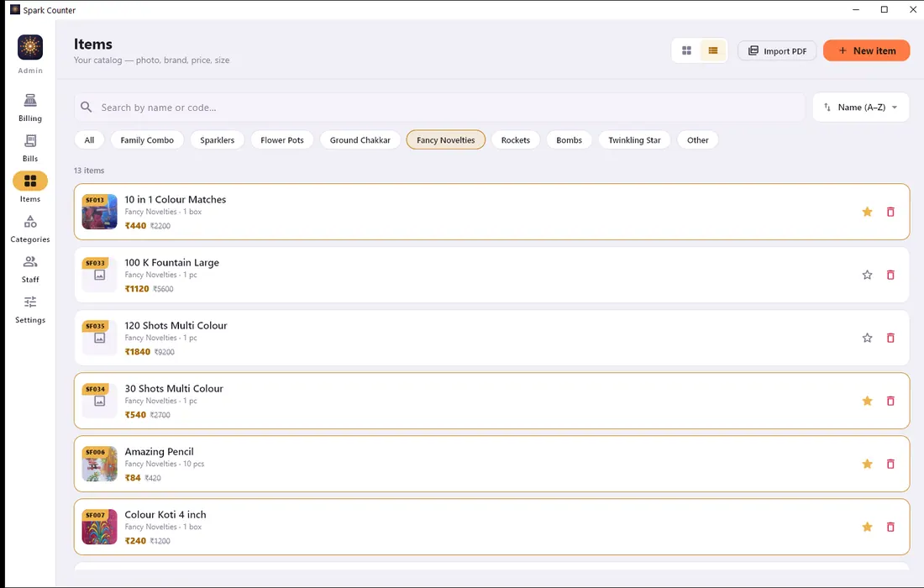Filter by Other category
This screenshot has width=924, height=588.
click(x=698, y=140)
